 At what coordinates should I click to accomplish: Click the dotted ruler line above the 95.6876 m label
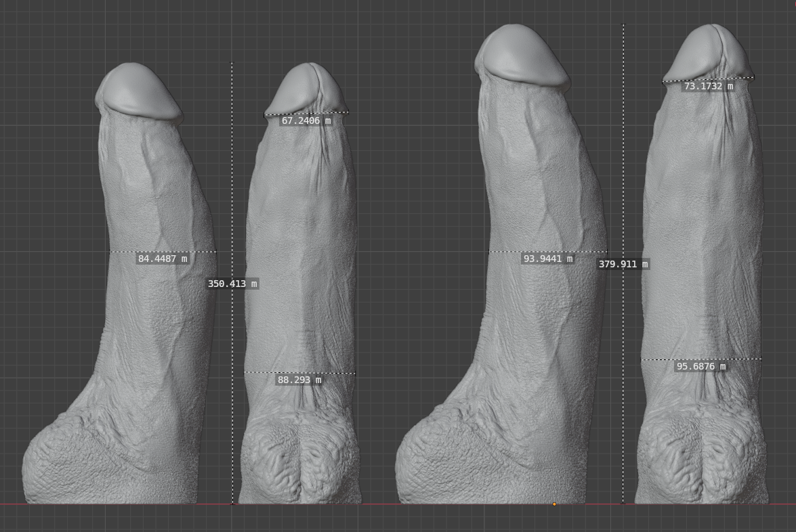pyautogui.click(x=701, y=359)
